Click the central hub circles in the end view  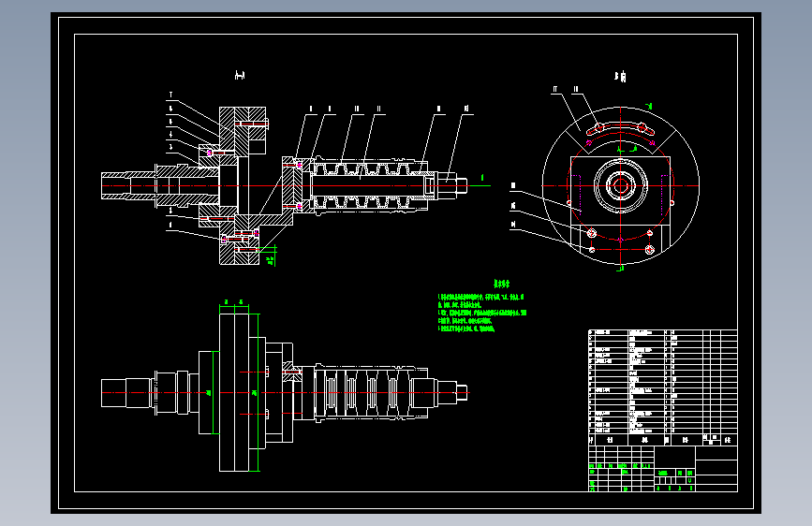[620, 185]
